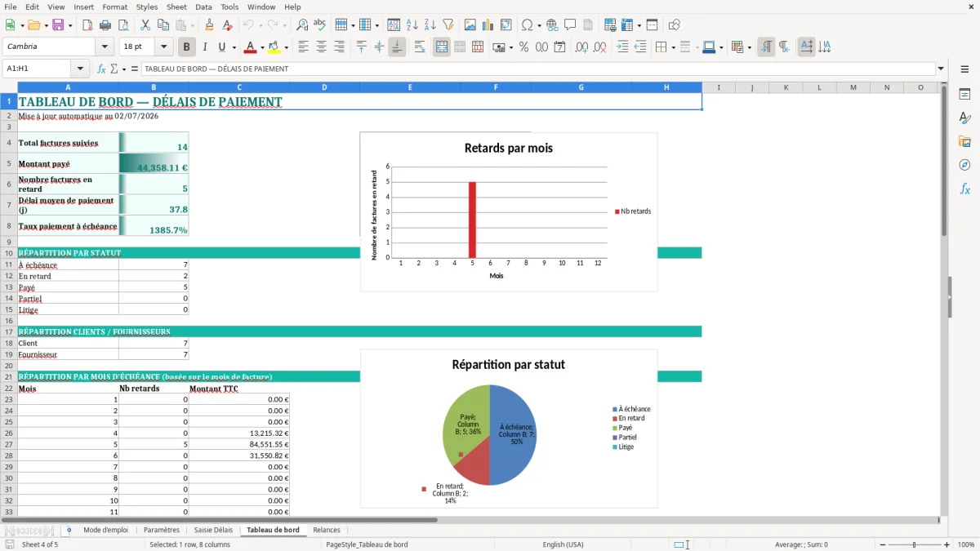The image size is (980, 551).
Task: Expand the formula bar
Action: coord(942,69)
